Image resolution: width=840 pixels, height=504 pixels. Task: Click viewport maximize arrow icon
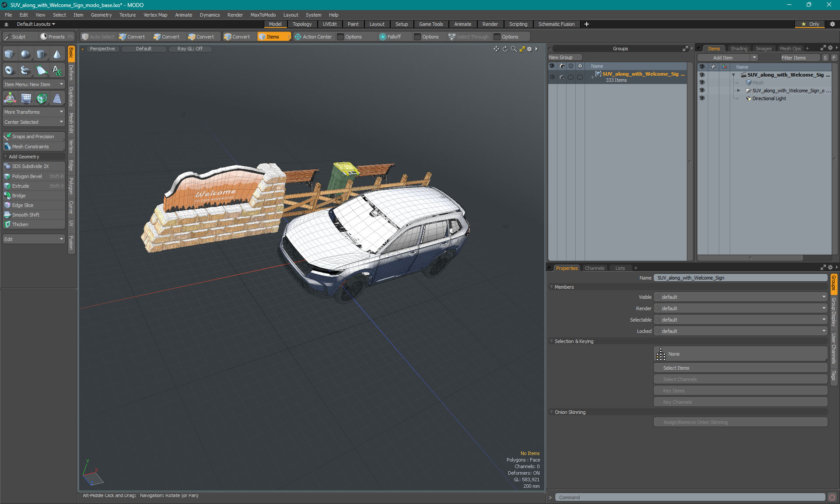pyautogui.click(x=522, y=49)
